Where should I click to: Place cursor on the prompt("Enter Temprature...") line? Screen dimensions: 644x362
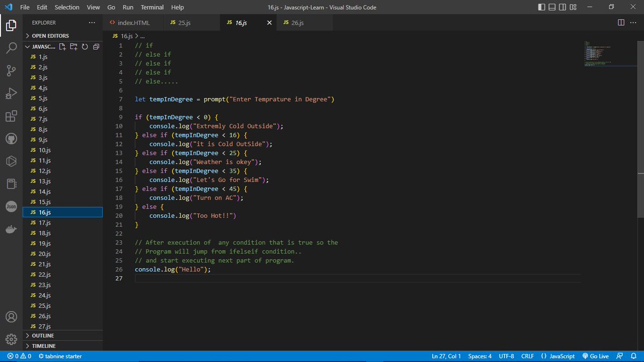235,99
